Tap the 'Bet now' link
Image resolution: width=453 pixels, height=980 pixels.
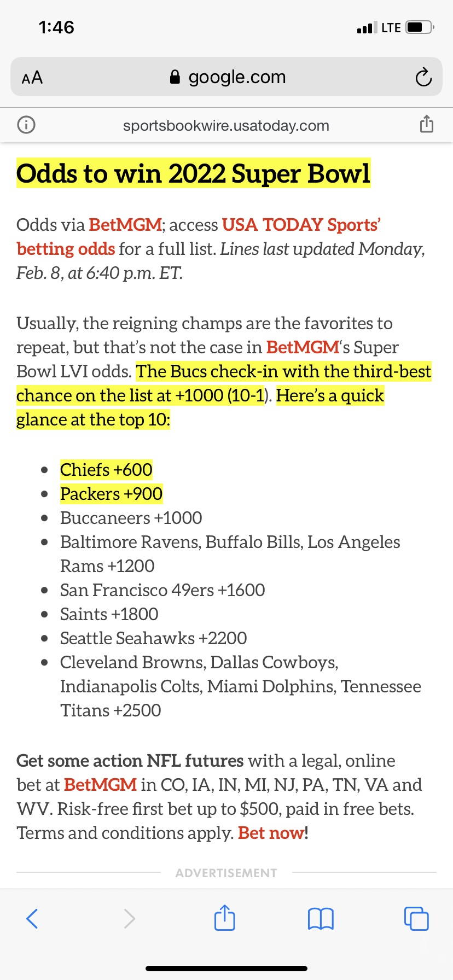point(271,833)
